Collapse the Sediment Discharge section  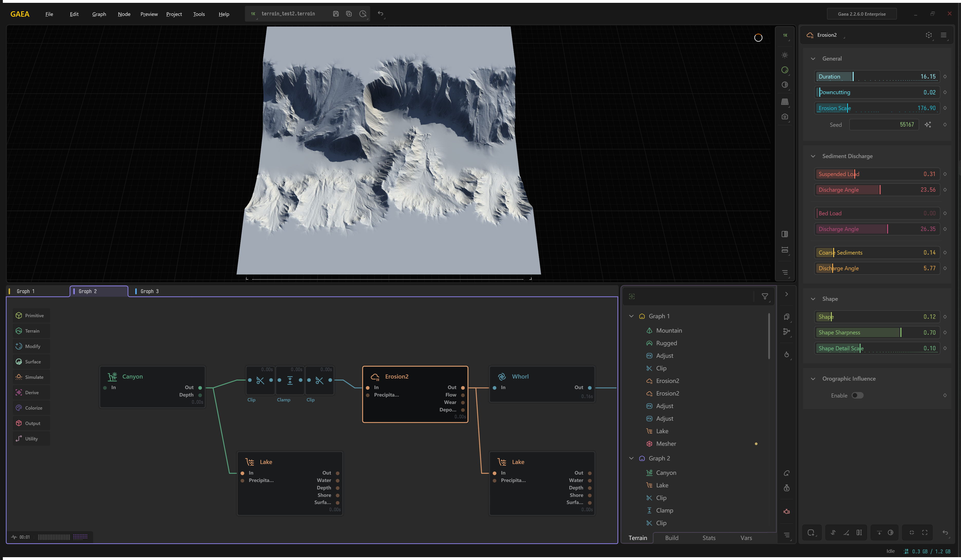click(x=813, y=156)
